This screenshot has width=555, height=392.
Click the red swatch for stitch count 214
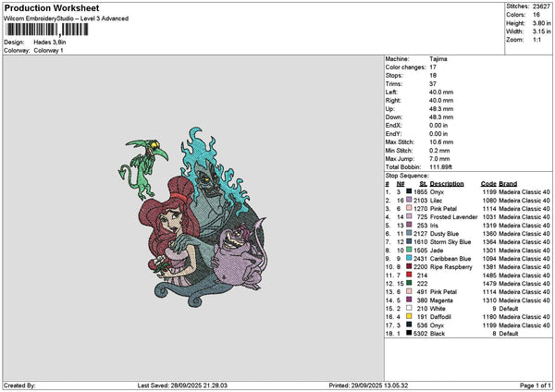(409, 275)
